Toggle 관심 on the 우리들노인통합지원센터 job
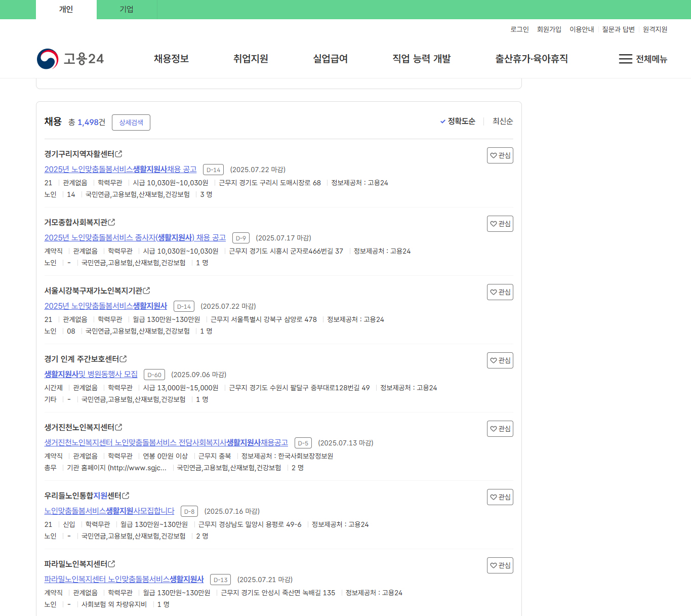 500,497
